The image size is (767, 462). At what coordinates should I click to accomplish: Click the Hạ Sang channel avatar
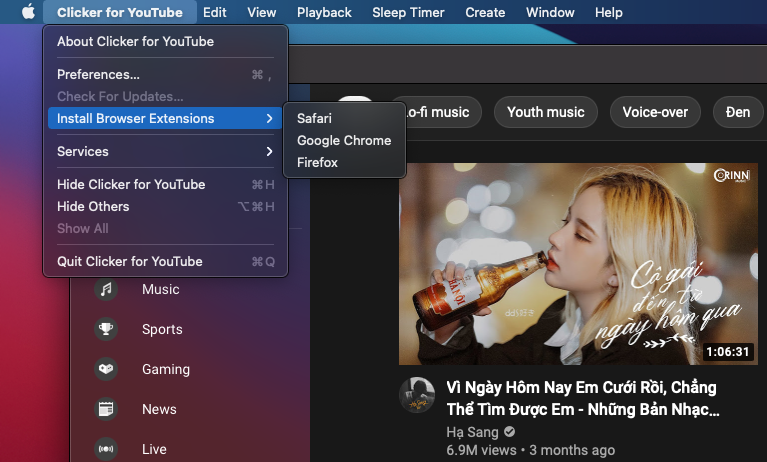[x=417, y=396]
